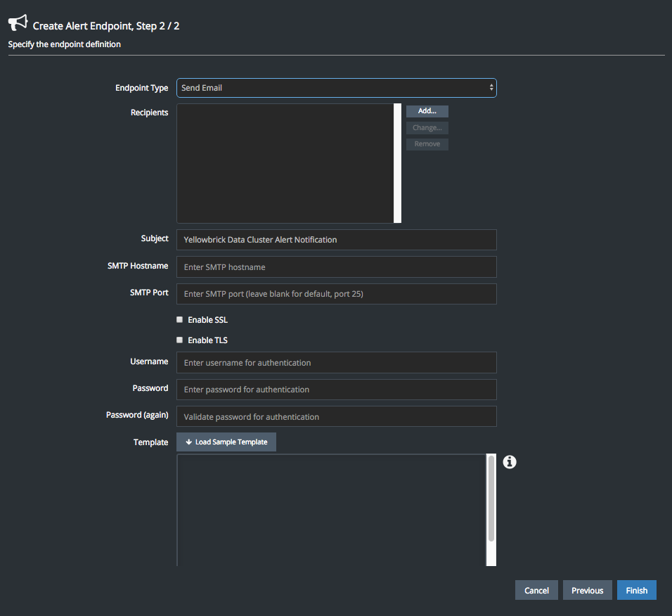The image size is (672, 616).
Task: Click the template info icon
Action: pos(510,462)
